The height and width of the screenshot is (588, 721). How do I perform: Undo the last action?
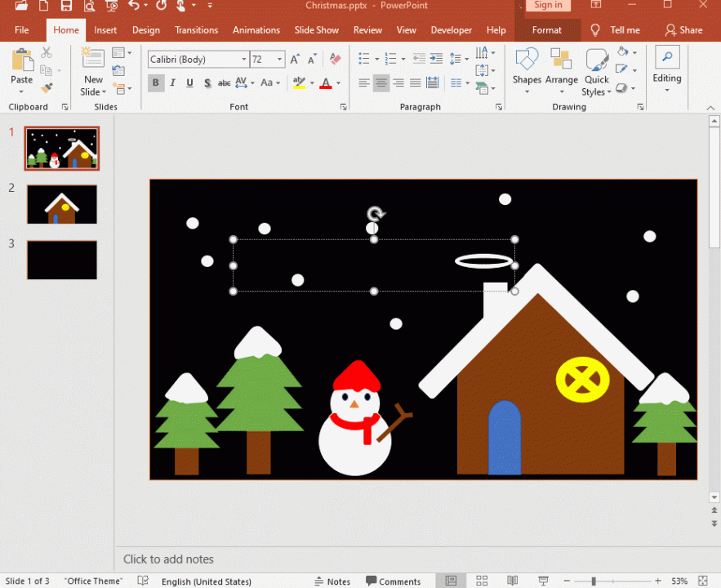click(134, 6)
